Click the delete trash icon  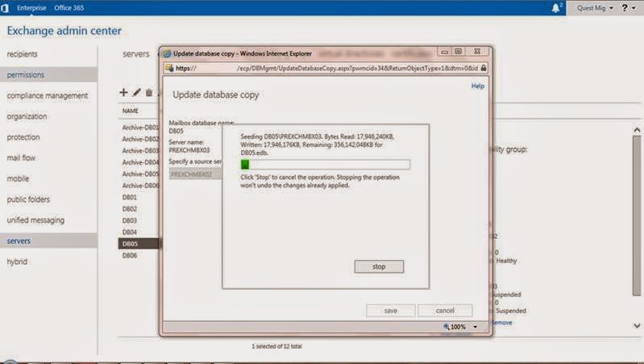148,93
